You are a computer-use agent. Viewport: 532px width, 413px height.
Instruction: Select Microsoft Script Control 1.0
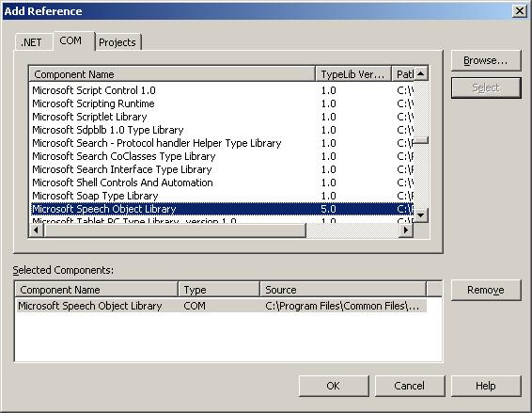222,90
